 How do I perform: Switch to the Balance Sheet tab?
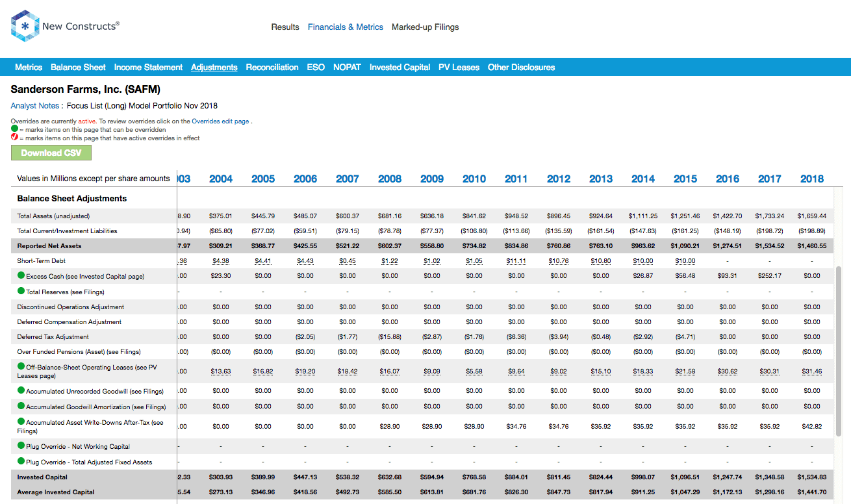point(78,67)
